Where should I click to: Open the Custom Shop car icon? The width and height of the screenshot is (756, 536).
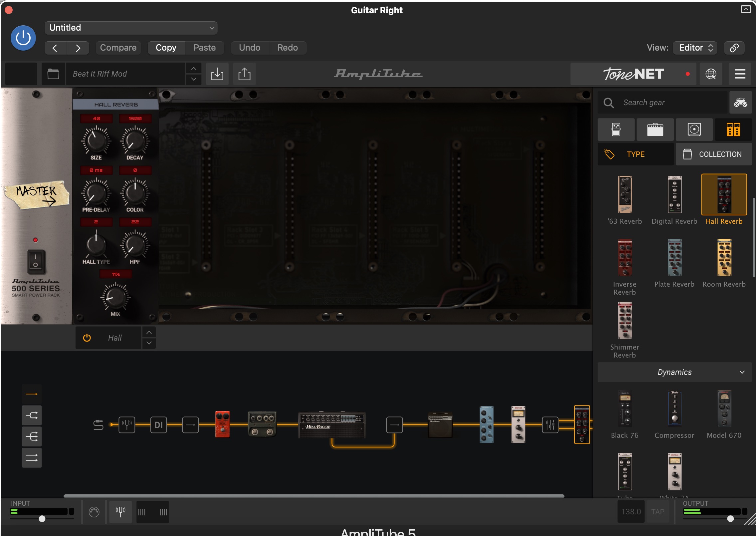click(740, 103)
